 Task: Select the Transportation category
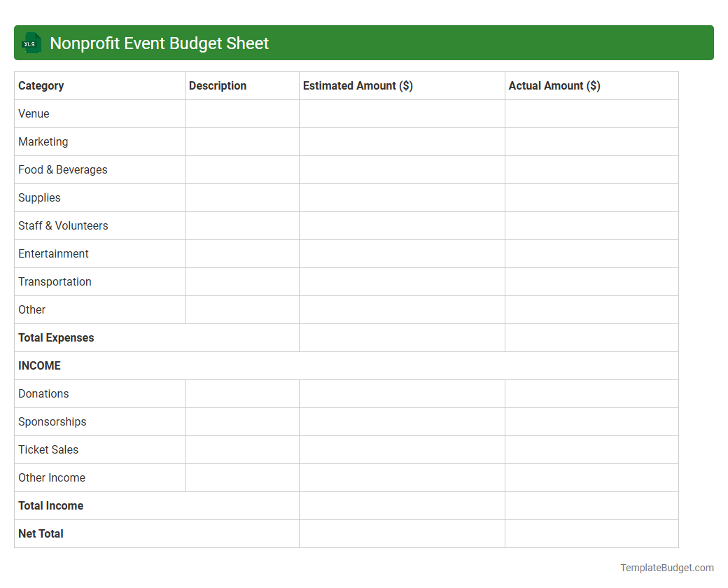(55, 281)
